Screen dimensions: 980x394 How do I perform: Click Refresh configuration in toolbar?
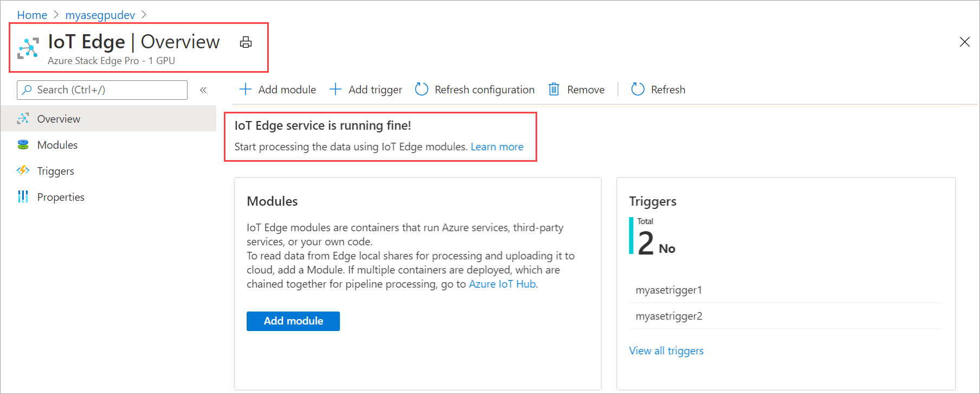point(475,90)
